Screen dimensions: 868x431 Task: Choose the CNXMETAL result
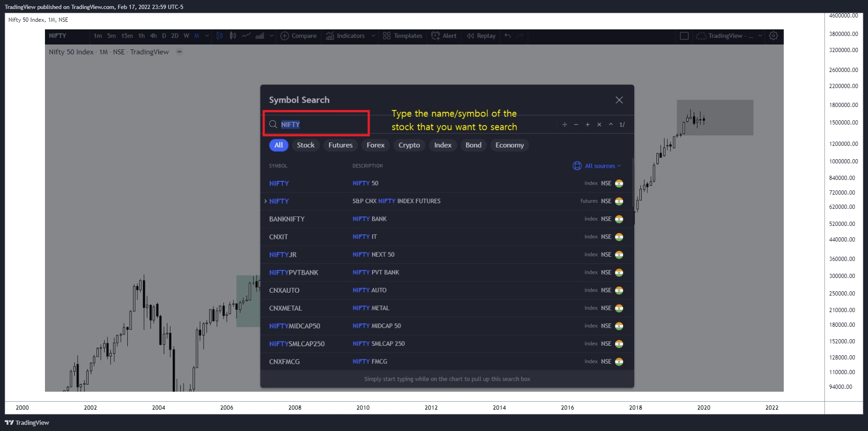(446, 308)
